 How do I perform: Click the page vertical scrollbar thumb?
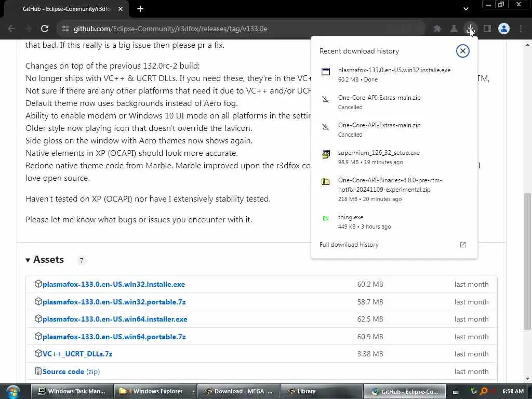click(x=527, y=261)
